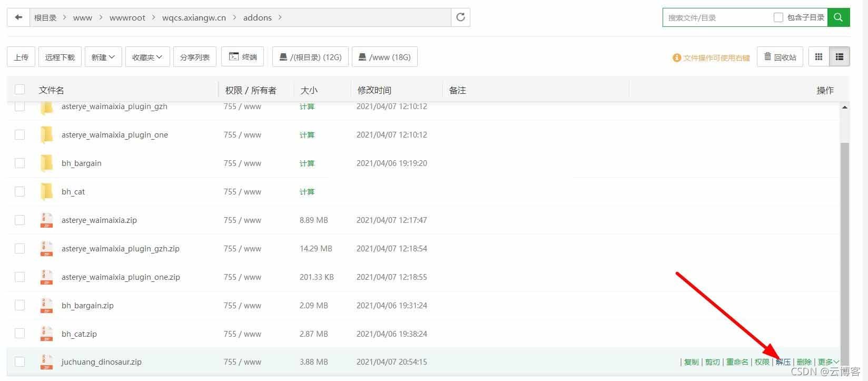
Task: Select juchuang_dinosaur.zip row checkbox
Action: point(20,362)
